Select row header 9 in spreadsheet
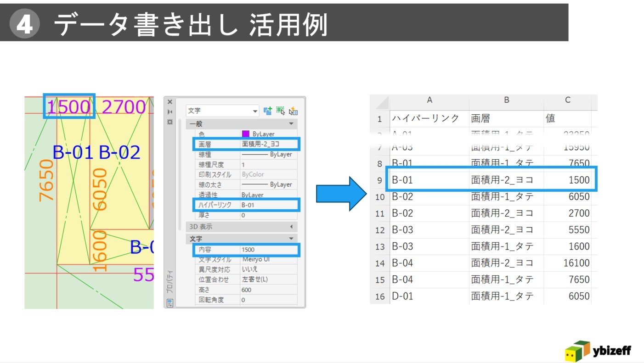644x363 pixels. (380, 180)
